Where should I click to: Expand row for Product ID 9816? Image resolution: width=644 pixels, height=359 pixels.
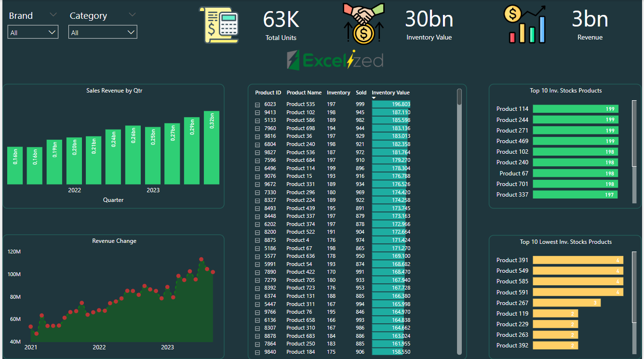tap(257, 136)
